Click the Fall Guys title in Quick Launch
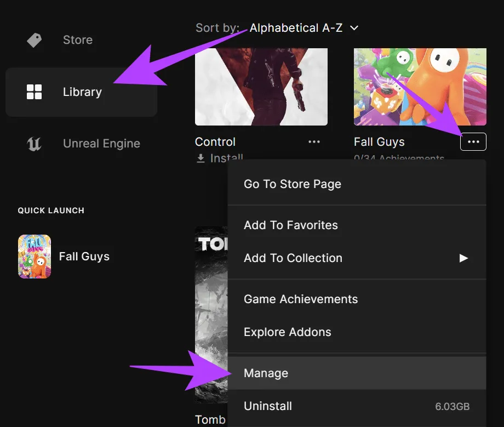Image resolution: width=504 pixels, height=427 pixels. point(84,257)
